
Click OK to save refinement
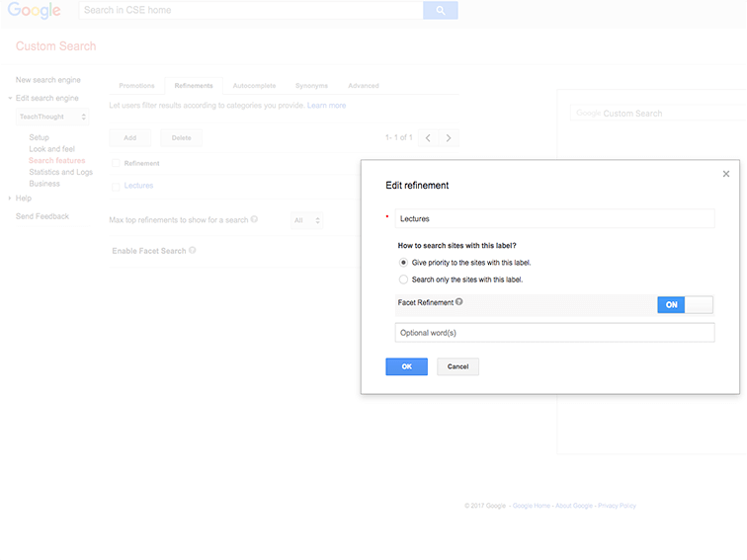[x=406, y=366]
